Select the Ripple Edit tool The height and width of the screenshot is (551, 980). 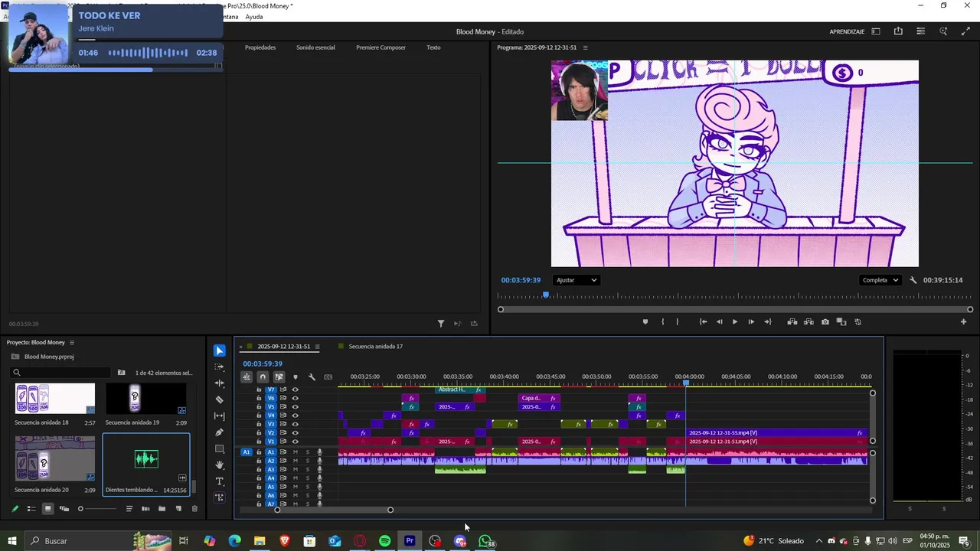220,383
